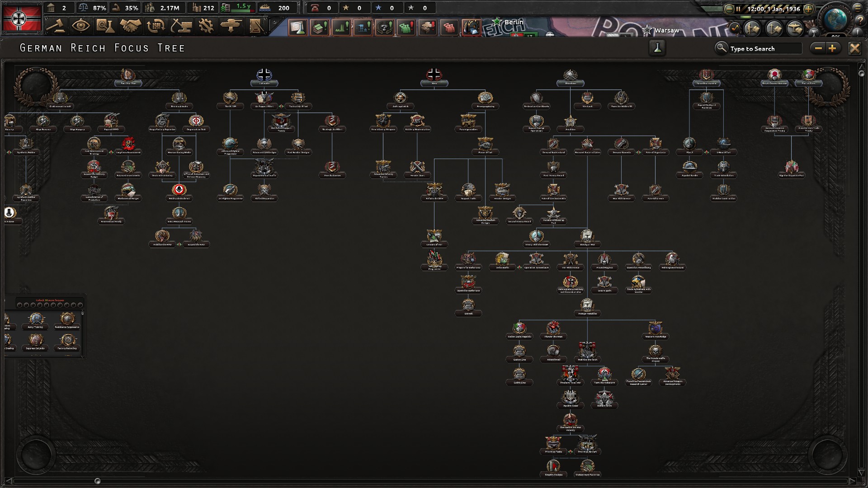
Task: Click the horizontal scrollbar handle at bottom
Action: (x=97, y=481)
